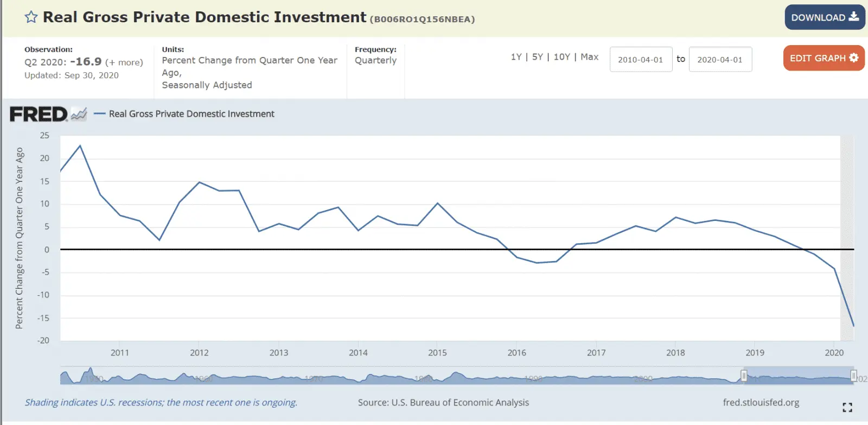
Task: Select the 1Y time range
Action: tap(516, 57)
